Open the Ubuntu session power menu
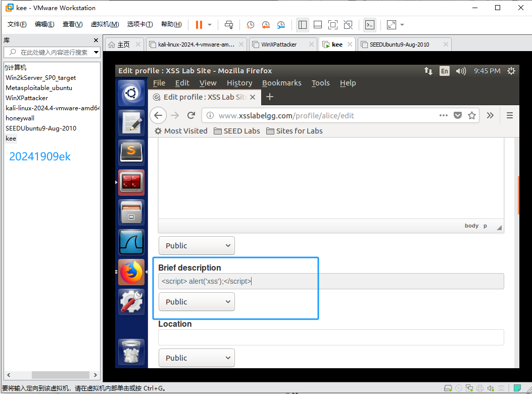 click(511, 71)
